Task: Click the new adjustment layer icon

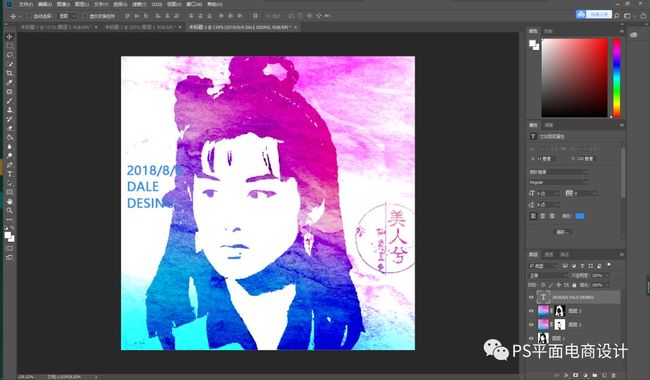Action: click(x=585, y=375)
